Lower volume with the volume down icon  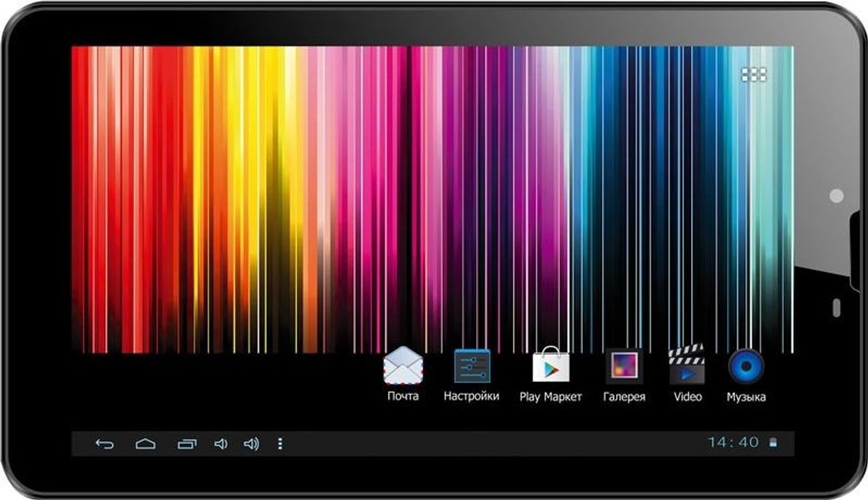(220, 443)
